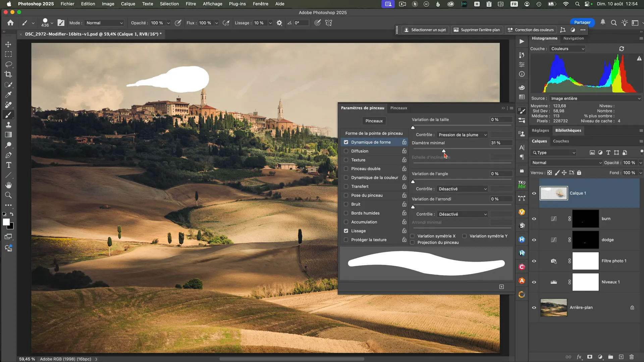Select the Spot Healing Brush tool
644x362 pixels.
point(8,105)
